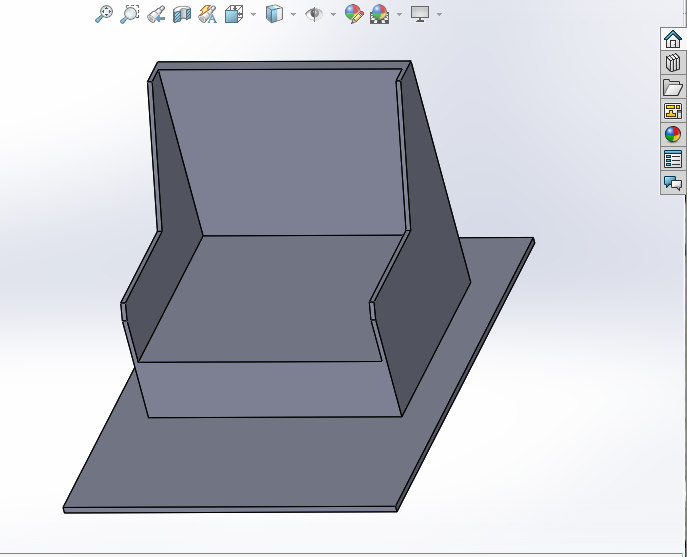Click the View Settings monitor icon
The image size is (687, 557).
click(420, 14)
